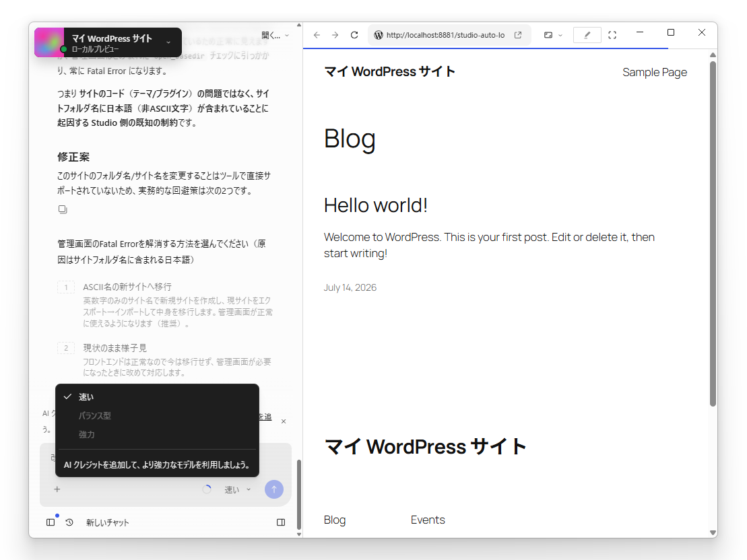Dismiss the AI credit banner with X
The width and height of the screenshot is (747, 560).
point(284,421)
